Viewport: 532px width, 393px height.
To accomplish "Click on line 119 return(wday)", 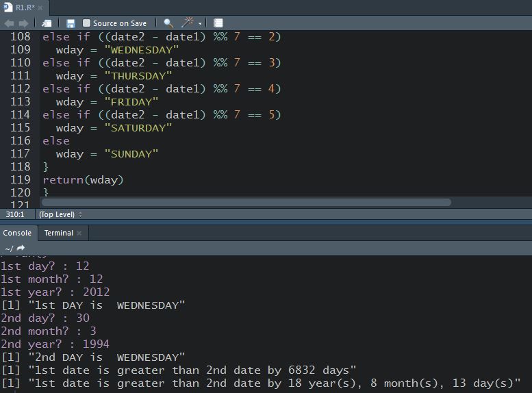I will pos(84,180).
